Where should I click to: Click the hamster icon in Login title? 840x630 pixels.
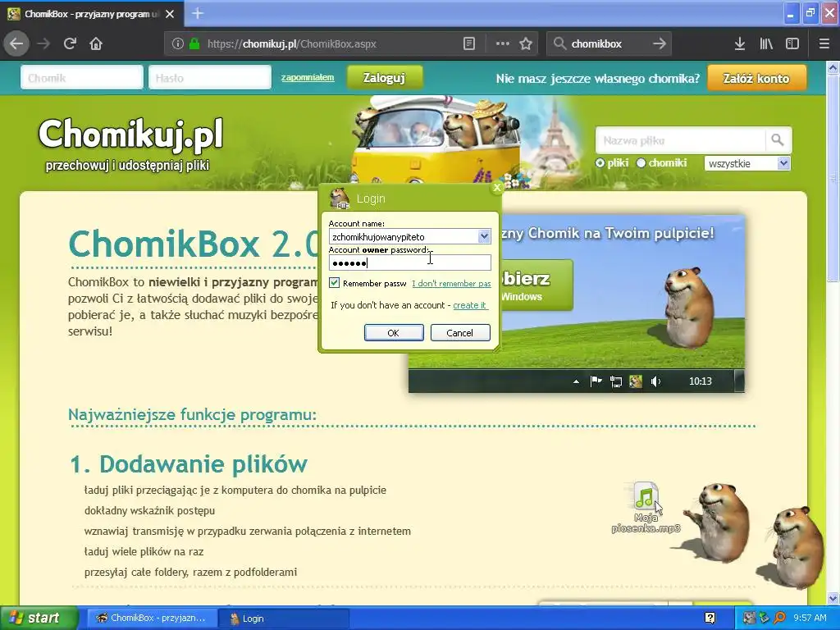[x=340, y=198]
